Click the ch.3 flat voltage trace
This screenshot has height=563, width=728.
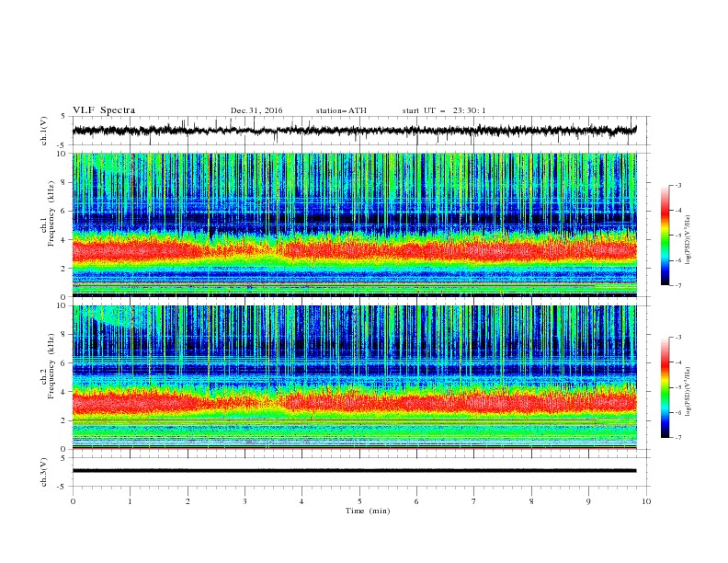point(354,471)
